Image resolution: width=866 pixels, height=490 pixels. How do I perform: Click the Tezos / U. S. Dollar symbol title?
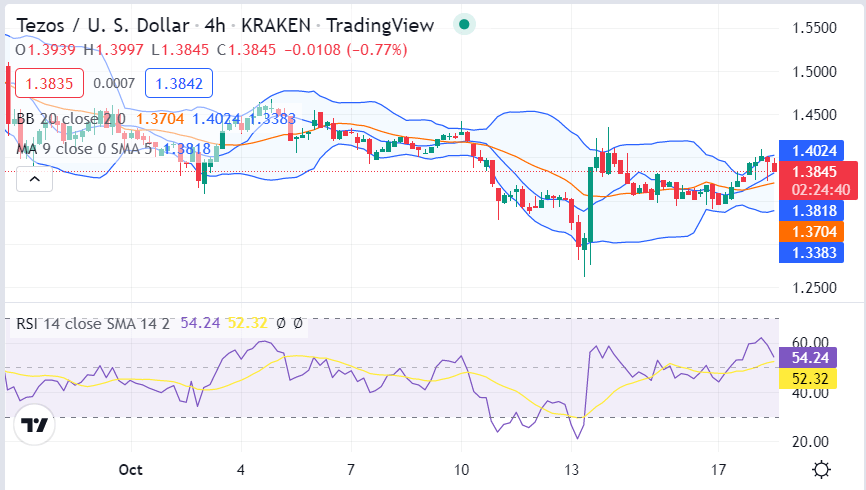pos(103,25)
